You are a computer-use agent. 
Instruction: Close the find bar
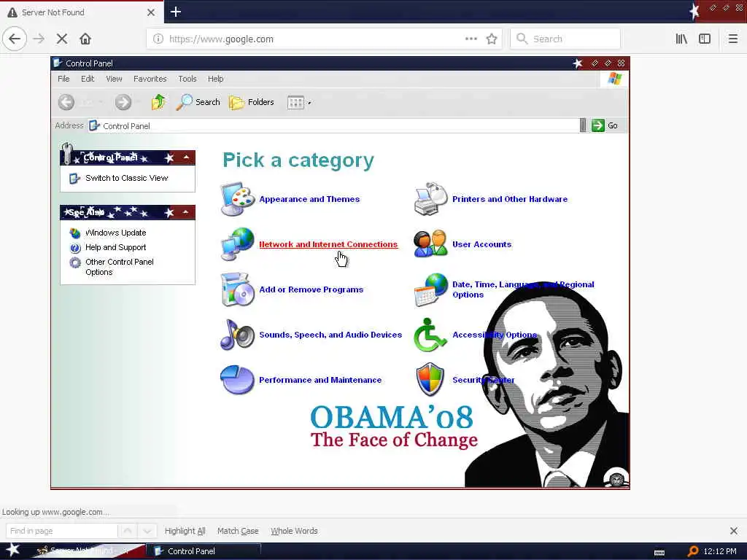point(734,531)
